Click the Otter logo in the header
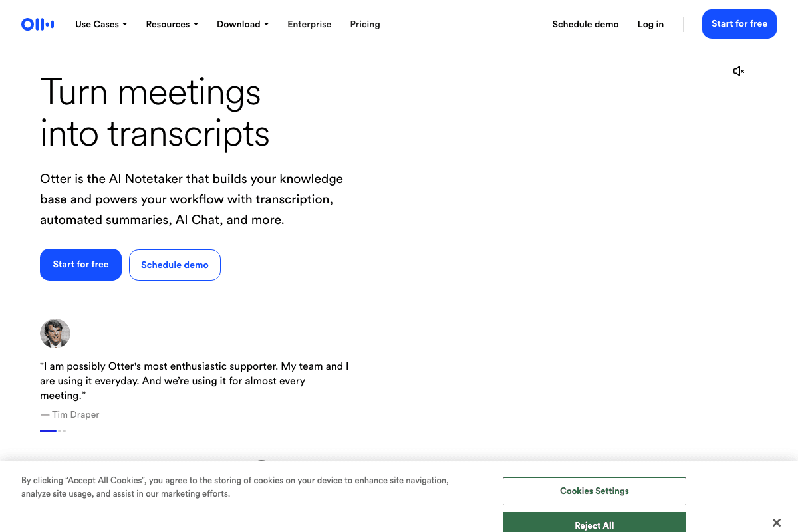This screenshot has height=532, width=798. coord(37,25)
